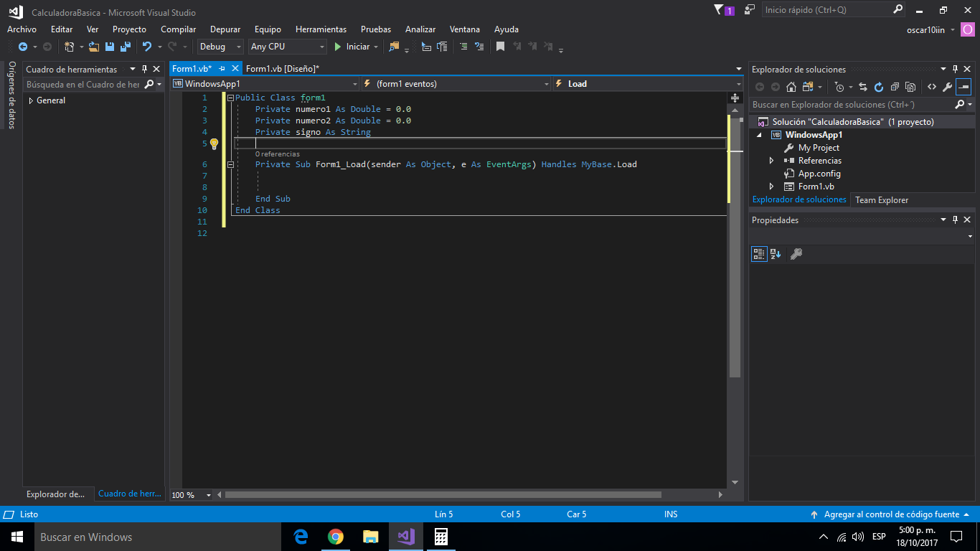Click the Inicio rápido search field
This screenshot has height=551, width=980.
click(825, 10)
